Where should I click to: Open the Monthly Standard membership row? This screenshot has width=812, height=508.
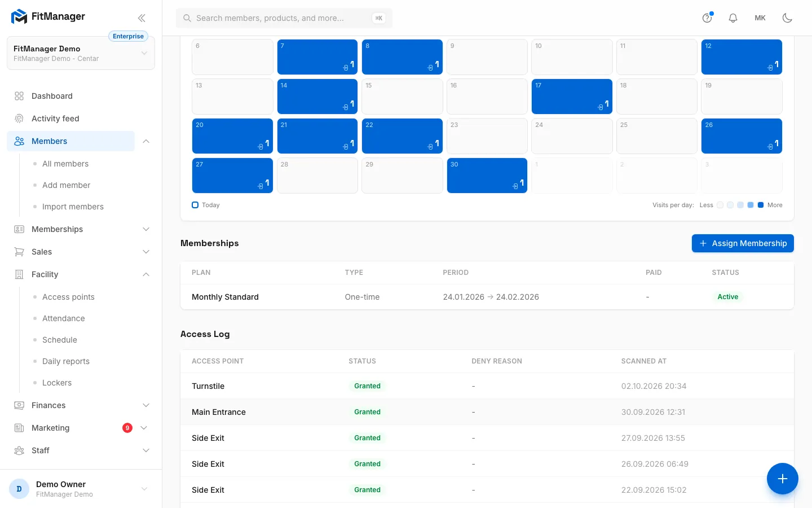tap(487, 297)
